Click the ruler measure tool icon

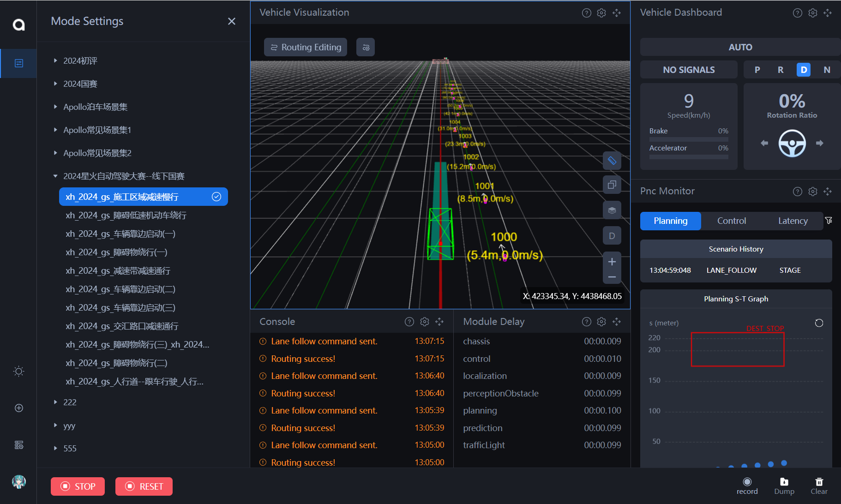coord(612,161)
